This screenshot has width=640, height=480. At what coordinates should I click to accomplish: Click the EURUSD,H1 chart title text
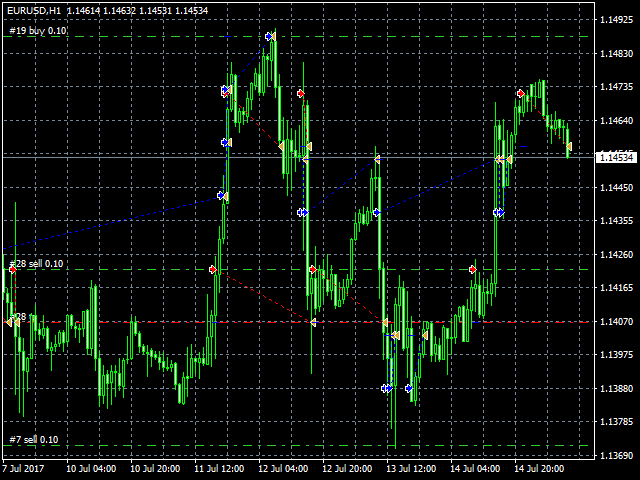tap(34, 11)
